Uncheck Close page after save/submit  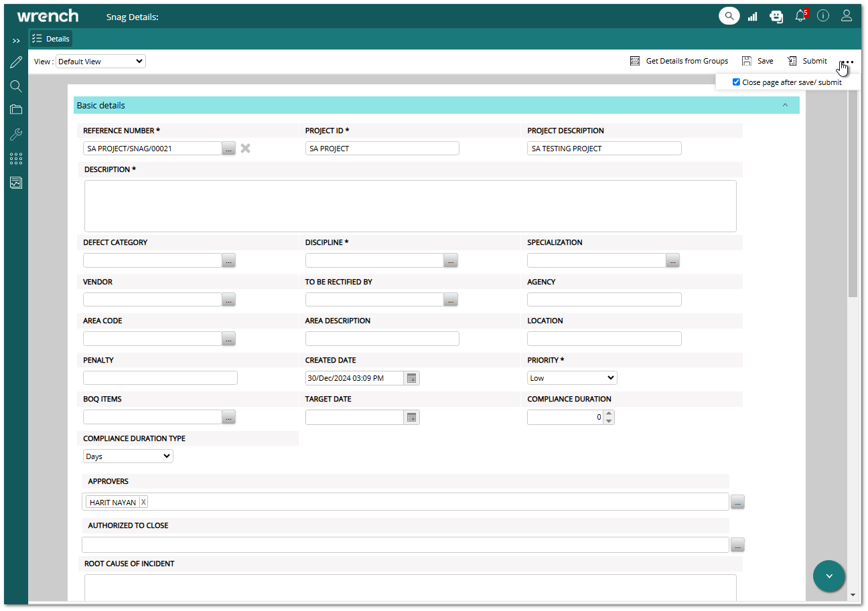[736, 82]
